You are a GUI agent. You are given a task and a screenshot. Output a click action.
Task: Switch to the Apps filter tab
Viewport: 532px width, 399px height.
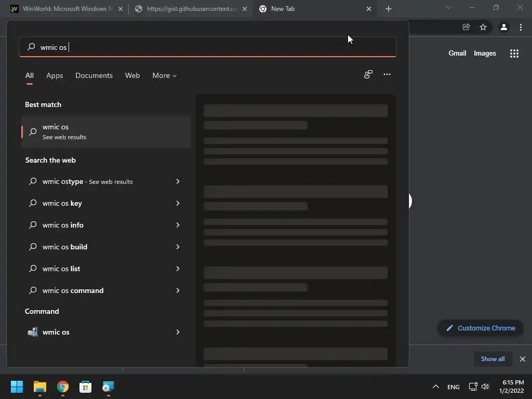point(55,75)
